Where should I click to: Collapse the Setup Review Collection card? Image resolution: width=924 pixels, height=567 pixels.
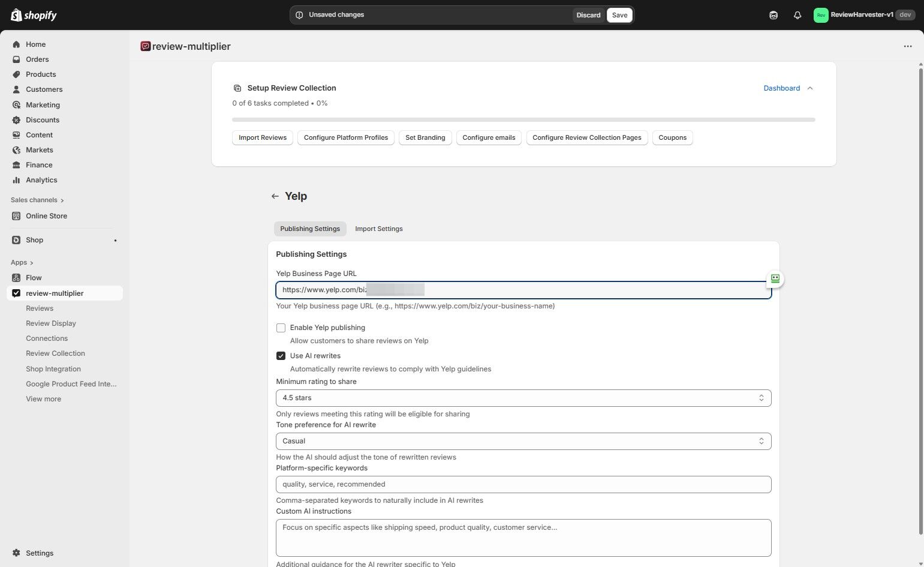click(x=810, y=88)
